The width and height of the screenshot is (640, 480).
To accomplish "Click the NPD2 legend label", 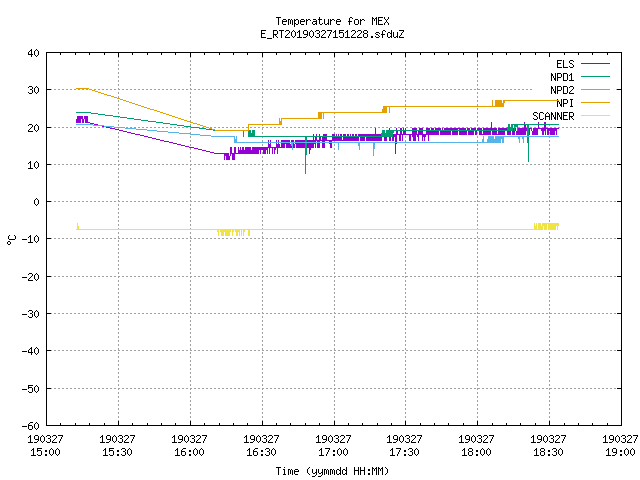I will (x=562, y=90).
